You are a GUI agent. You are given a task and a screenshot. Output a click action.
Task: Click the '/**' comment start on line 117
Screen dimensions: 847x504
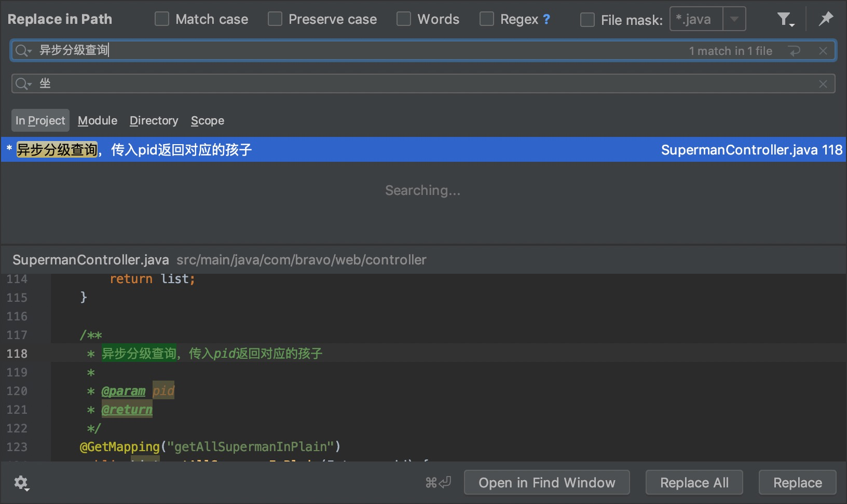click(x=91, y=335)
